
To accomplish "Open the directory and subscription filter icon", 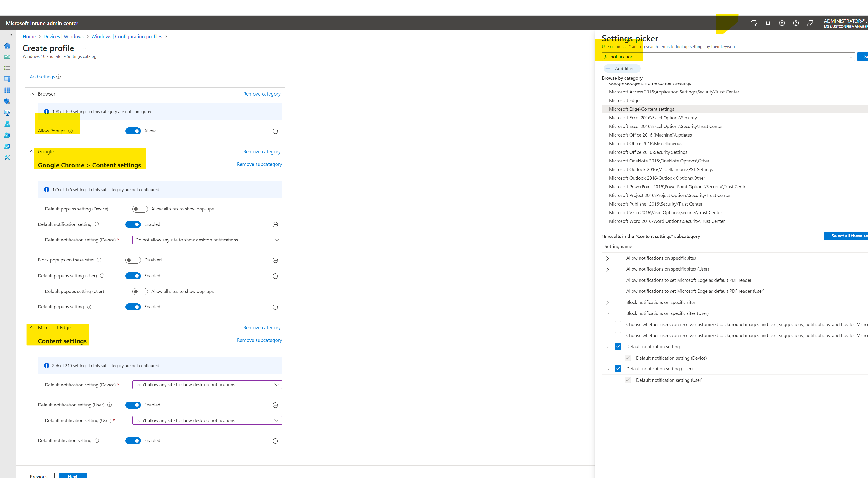I will point(754,23).
